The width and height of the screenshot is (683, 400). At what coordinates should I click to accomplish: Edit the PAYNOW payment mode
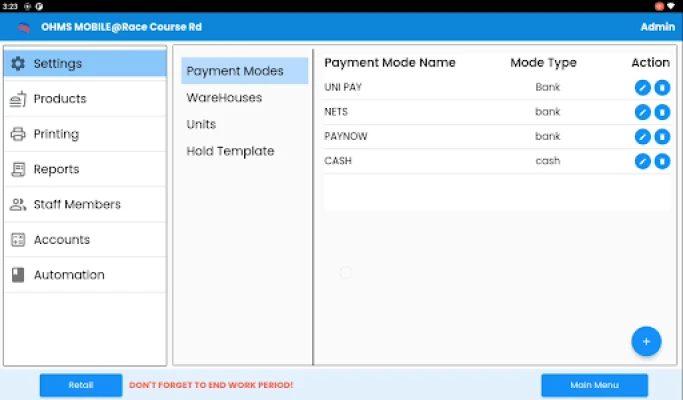coord(643,136)
